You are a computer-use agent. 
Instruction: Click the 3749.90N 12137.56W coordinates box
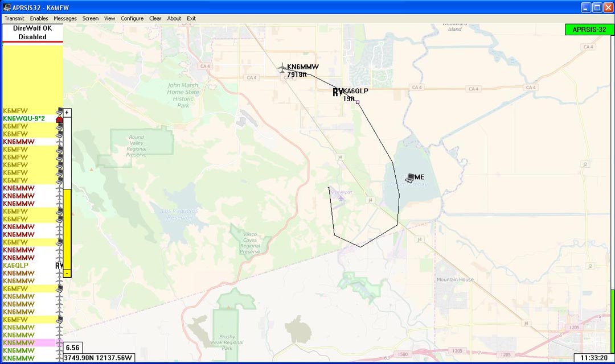(98, 358)
